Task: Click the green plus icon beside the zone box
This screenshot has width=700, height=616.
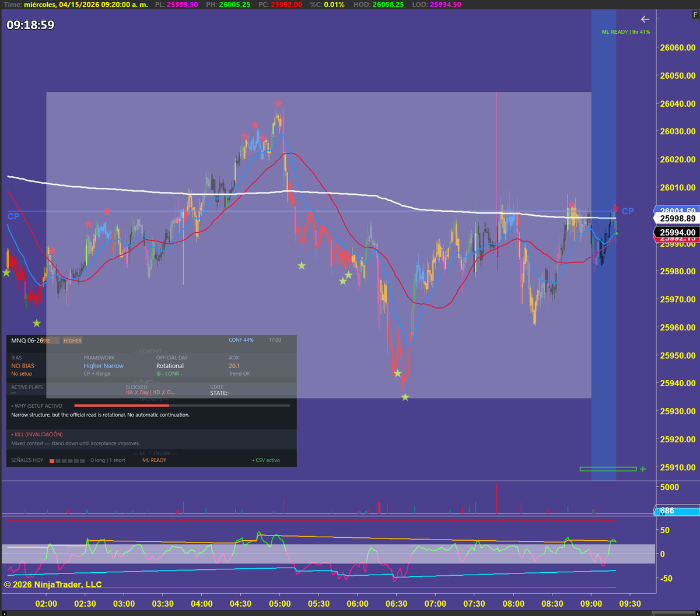Action: click(642, 468)
